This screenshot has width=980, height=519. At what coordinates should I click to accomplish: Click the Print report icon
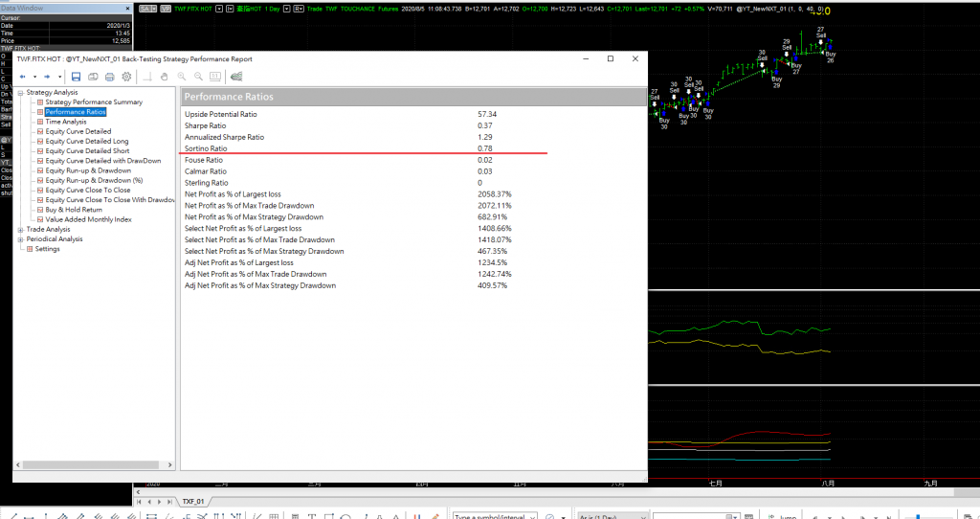tap(109, 77)
